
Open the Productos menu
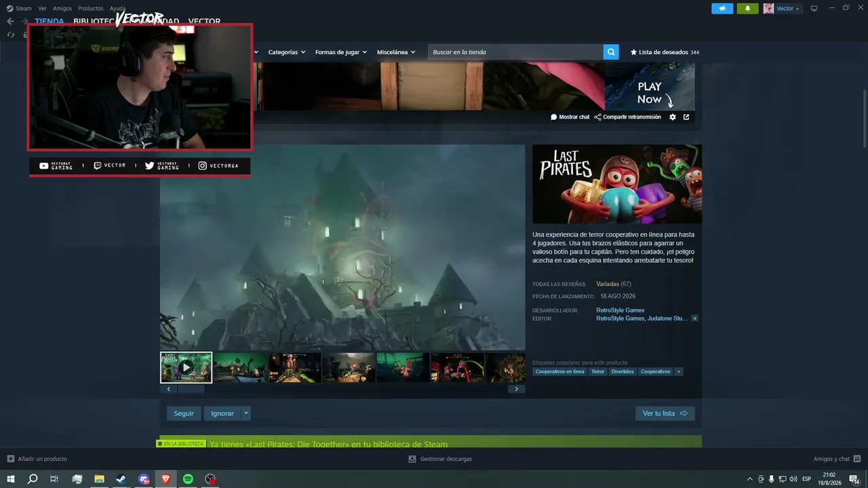pyautogui.click(x=91, y=8)
